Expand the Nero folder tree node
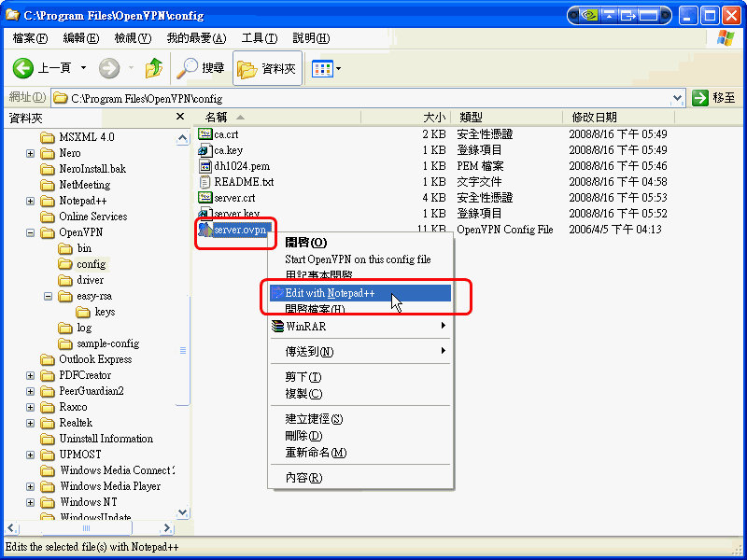The width and height of the screenshot is (747, 560). click(x=31, y=153)
